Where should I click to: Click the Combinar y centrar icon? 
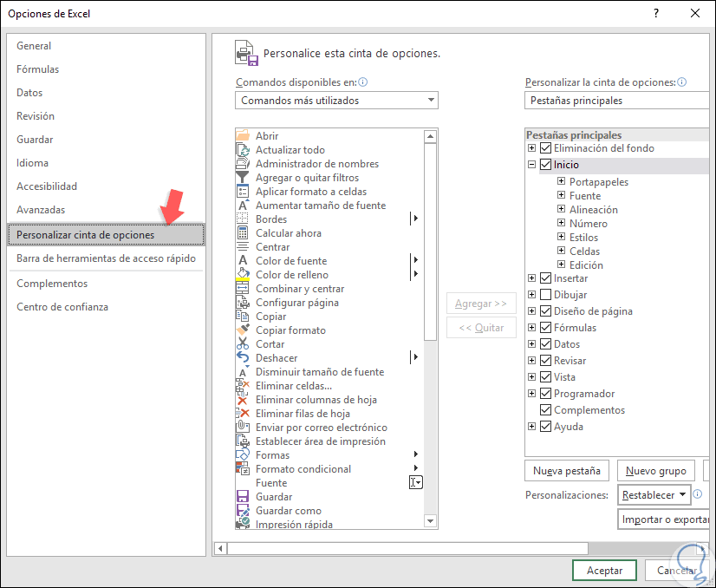243,288
